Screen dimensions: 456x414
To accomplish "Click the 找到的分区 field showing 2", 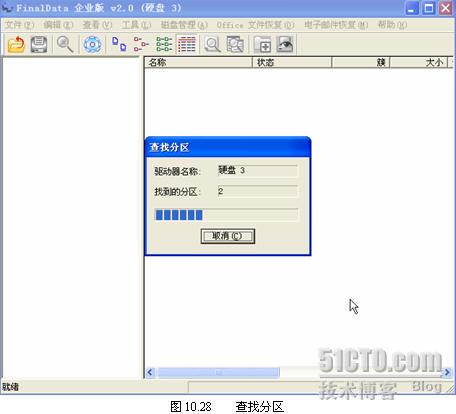I will click(x=257, y=191).
